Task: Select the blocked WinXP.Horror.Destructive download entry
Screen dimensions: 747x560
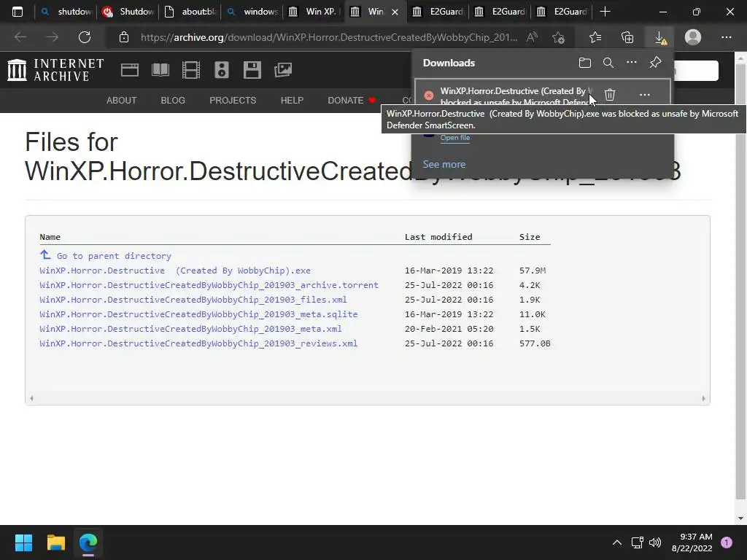Action: click(x=542, y=93)
